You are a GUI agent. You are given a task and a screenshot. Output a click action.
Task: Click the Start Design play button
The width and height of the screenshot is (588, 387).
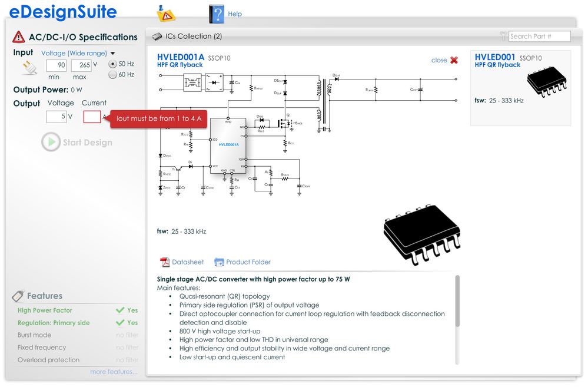point(51,142)
